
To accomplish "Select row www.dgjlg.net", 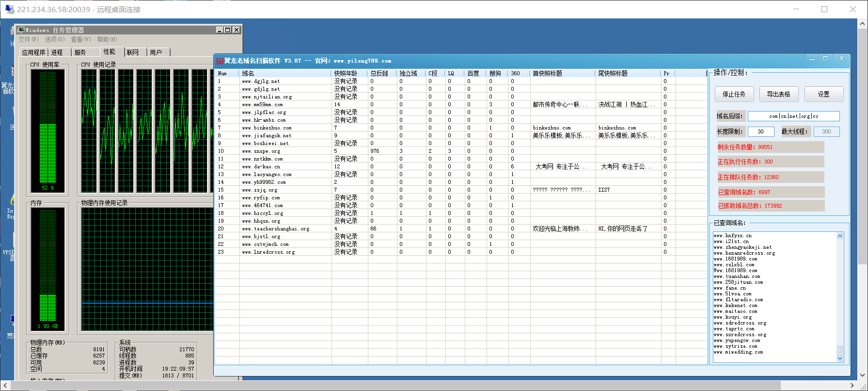I will point(461,81).
